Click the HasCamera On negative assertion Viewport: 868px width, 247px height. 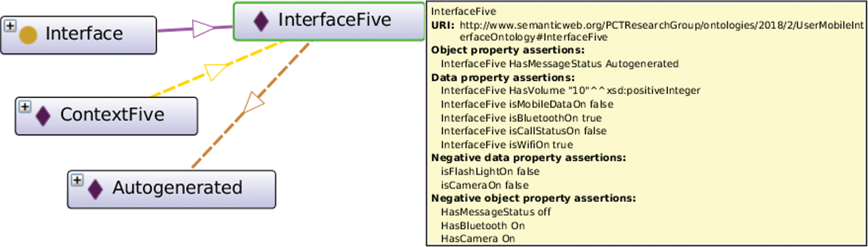click(478, 238)
